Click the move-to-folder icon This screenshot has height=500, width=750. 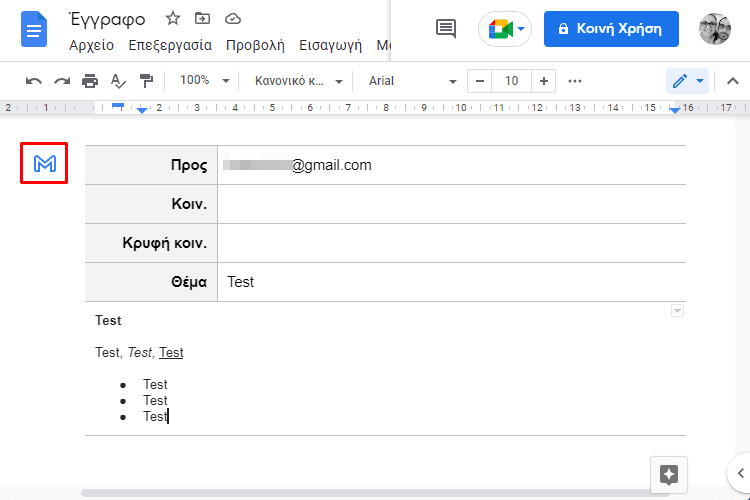202,19
